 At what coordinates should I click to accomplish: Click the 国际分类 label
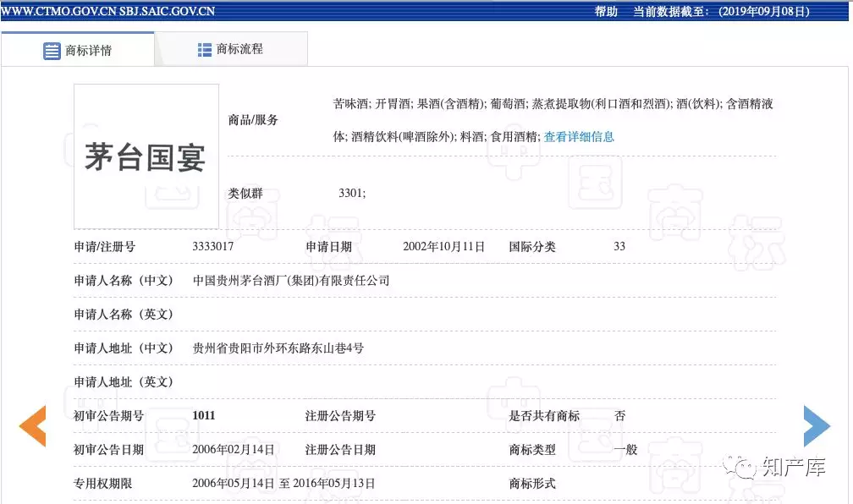click(x=532, y=246)
